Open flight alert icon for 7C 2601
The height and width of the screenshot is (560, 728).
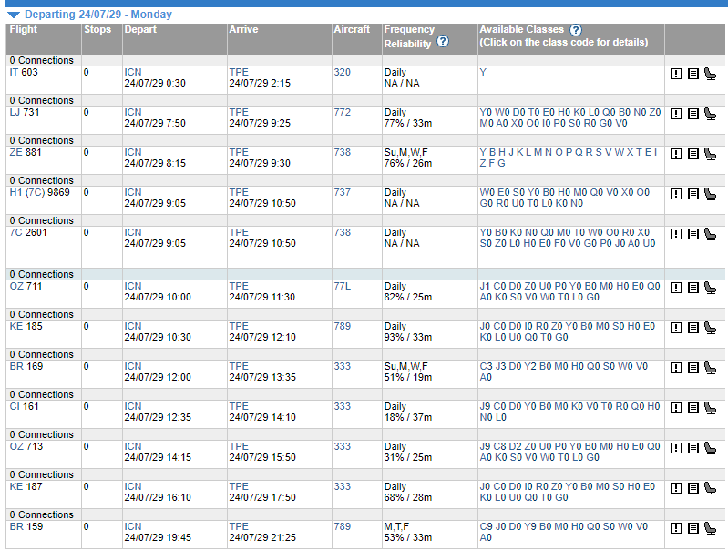[676, 234]
